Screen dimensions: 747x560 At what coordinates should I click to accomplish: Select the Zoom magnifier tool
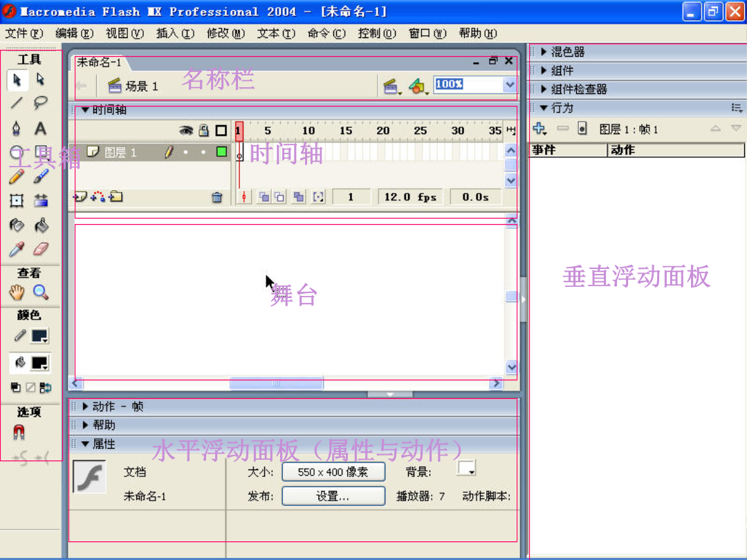coord(41,292)
